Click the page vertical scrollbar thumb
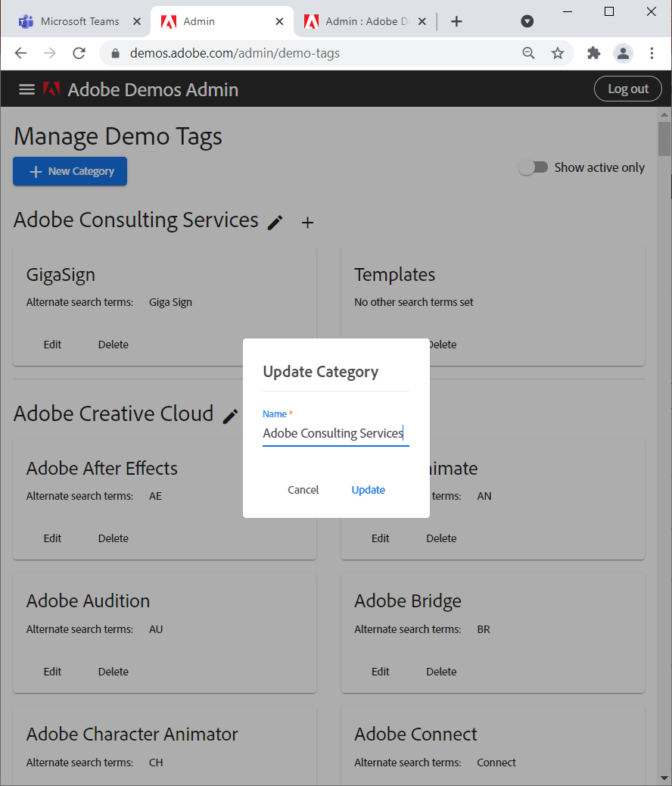Image resolution: width=672 pixels, height=786 pixels. (x=664, y=139)
